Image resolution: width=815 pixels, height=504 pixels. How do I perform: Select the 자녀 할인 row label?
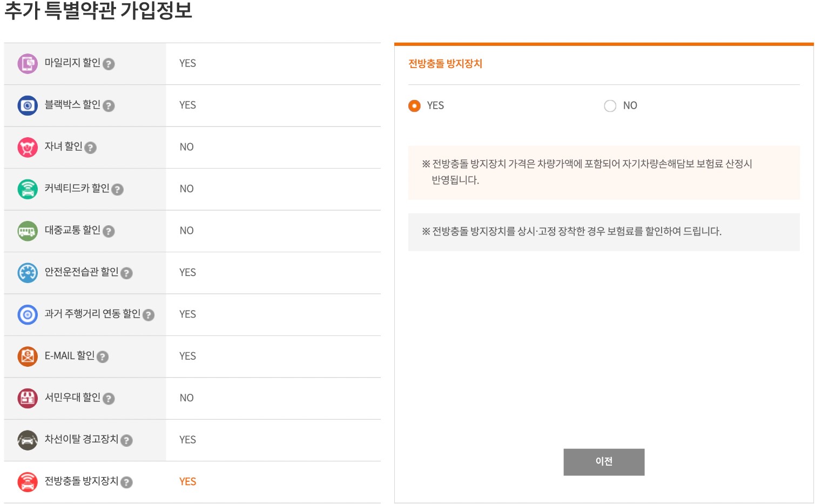click(63, 146)
